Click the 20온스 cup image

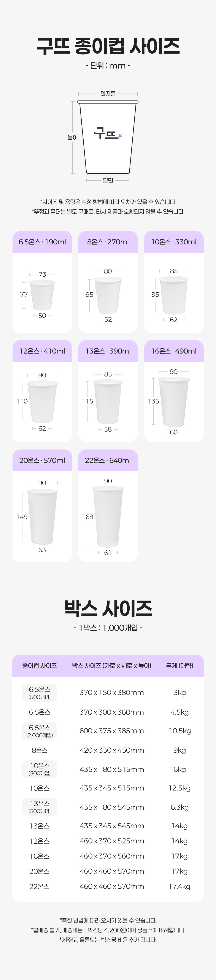42,517
